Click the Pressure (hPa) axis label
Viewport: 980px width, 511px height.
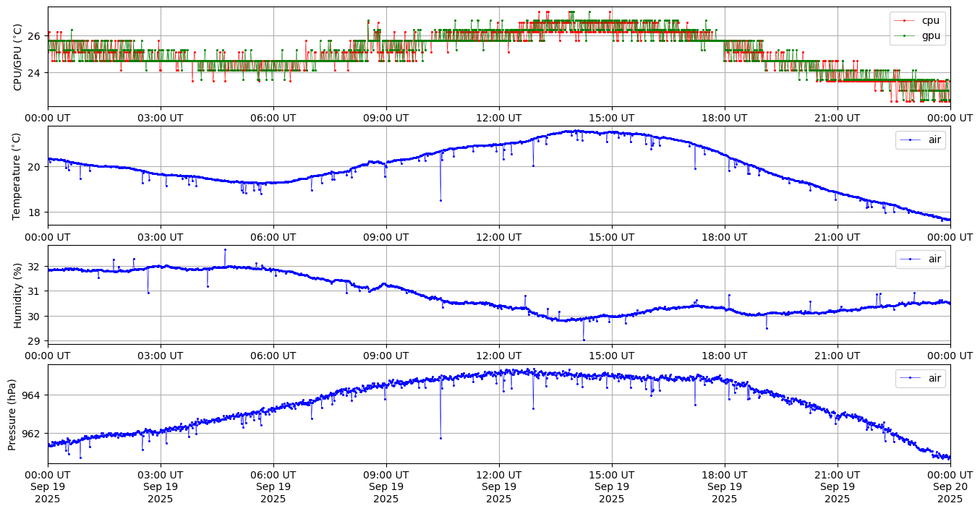coord(12,414)
